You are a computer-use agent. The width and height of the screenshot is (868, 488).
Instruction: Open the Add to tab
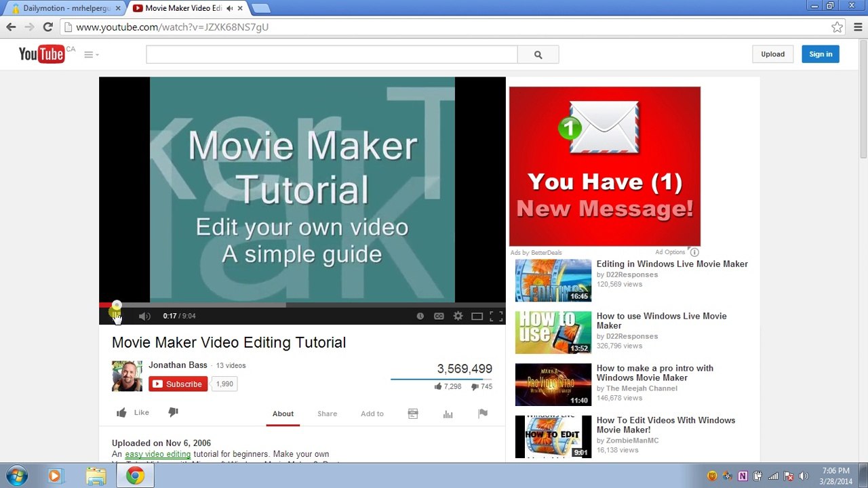[x=372, y=413]
